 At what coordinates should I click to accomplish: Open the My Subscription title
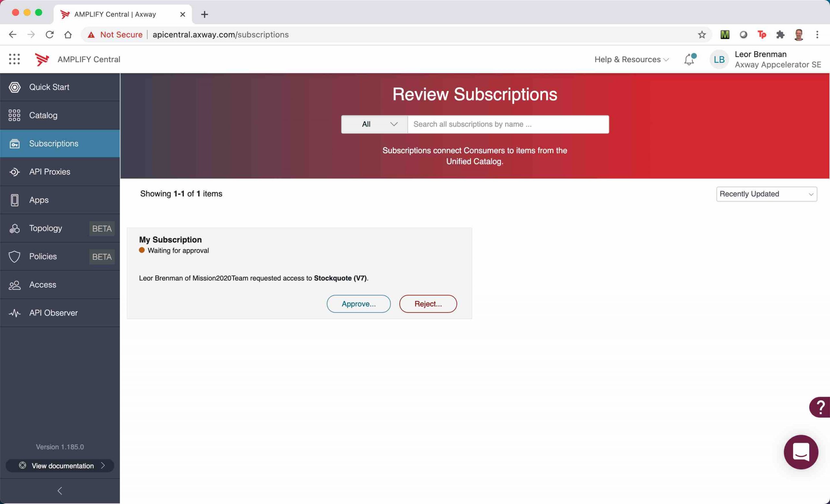(x=171, y=240)
